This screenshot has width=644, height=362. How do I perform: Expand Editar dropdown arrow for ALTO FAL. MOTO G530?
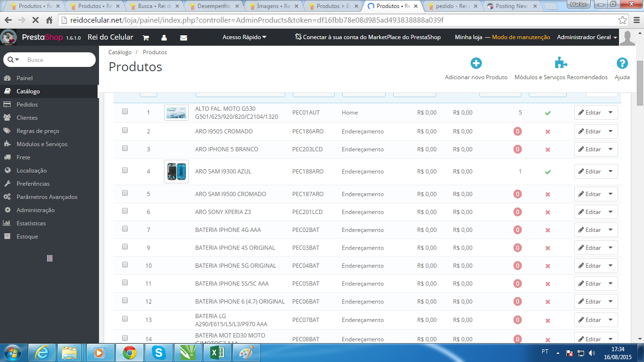click(x=611, y=113)
